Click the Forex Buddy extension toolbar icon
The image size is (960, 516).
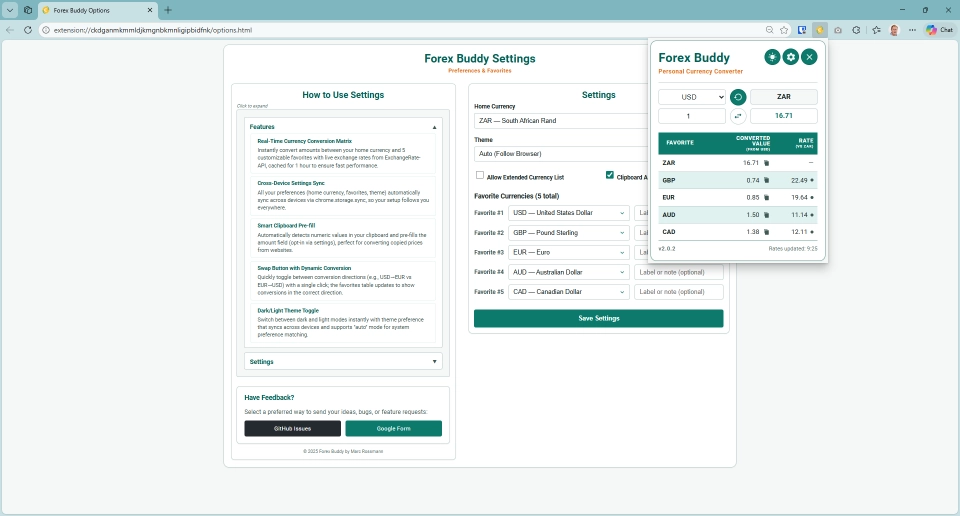pos(820,30)
